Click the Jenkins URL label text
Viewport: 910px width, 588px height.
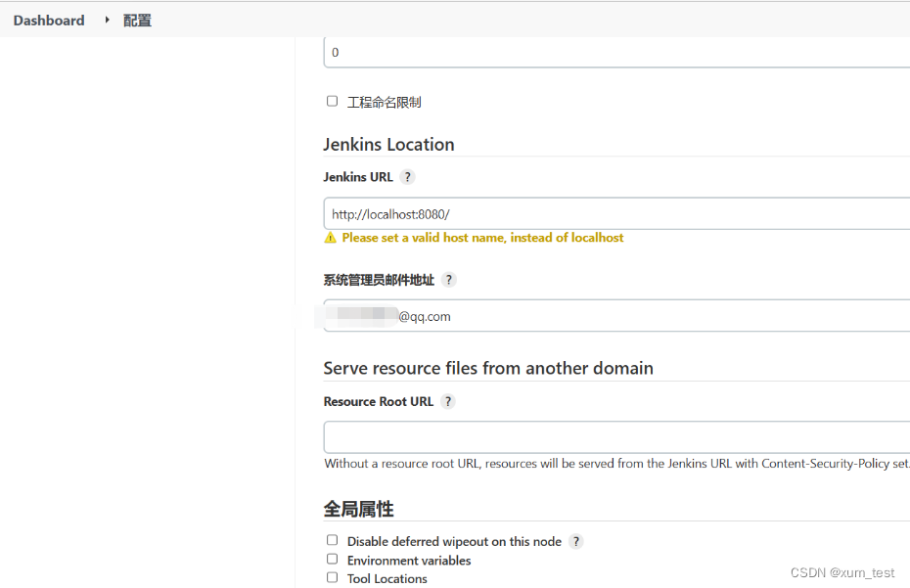click(x=358, y=177)
